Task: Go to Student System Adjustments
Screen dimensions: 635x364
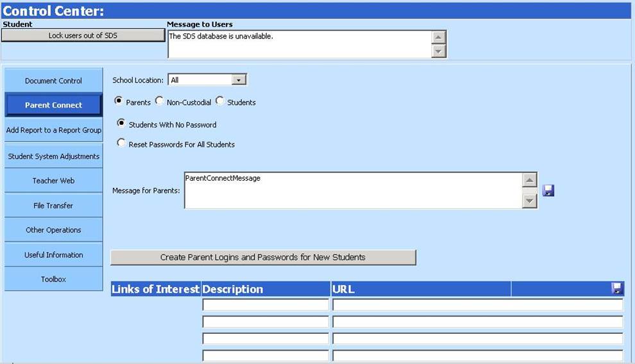Action: pos(53,156)
